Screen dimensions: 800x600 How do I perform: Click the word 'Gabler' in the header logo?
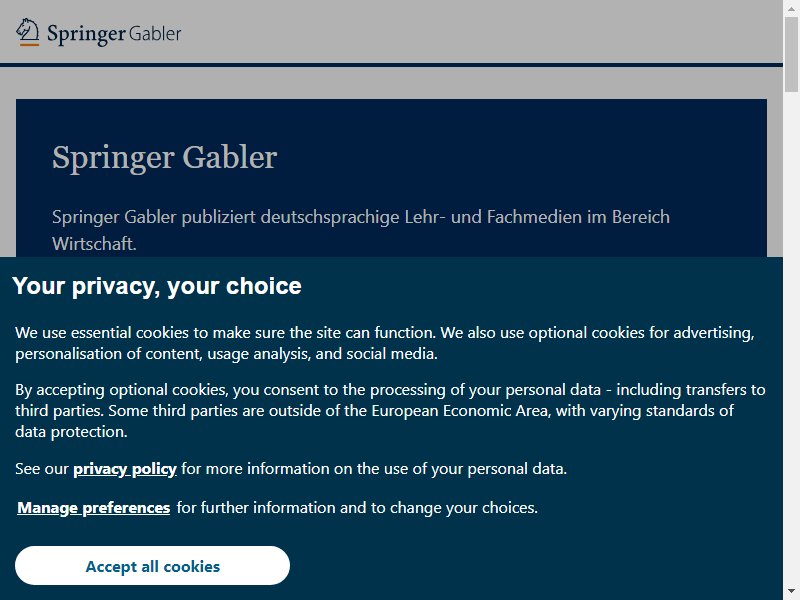coord(155,34)
